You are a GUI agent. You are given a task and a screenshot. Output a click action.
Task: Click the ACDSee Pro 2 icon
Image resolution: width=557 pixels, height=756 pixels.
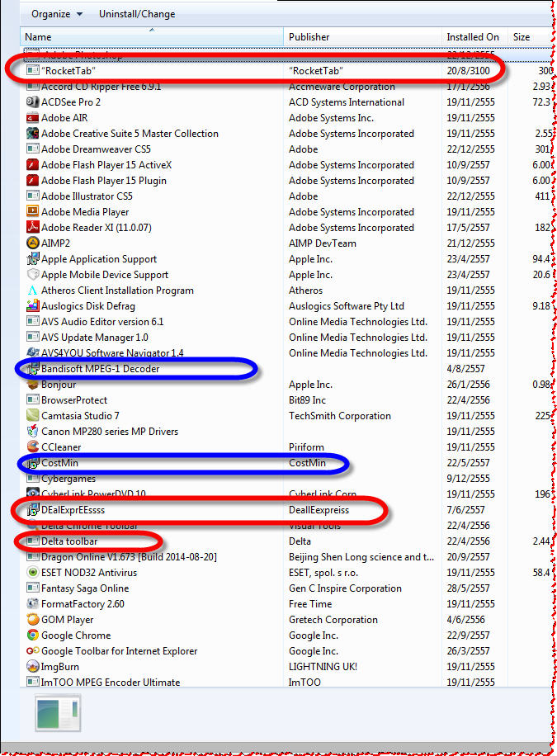(33, 102)
